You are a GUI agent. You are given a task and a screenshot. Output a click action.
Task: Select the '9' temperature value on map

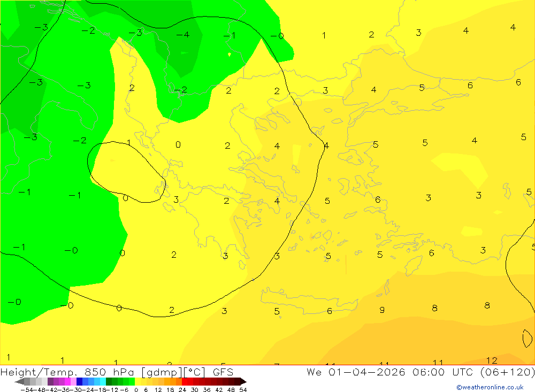(x=382, y=310)
